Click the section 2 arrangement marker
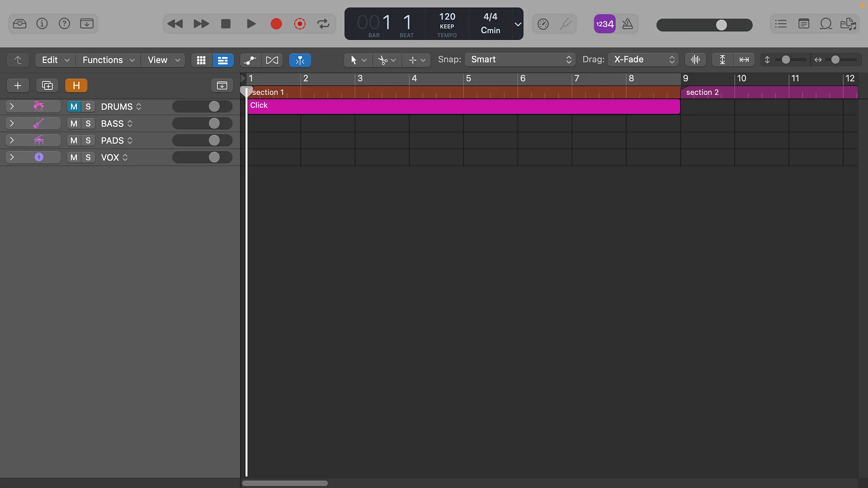Image resolution: width=868 pixels, height=488 pixels. click(x=769, y=92)
